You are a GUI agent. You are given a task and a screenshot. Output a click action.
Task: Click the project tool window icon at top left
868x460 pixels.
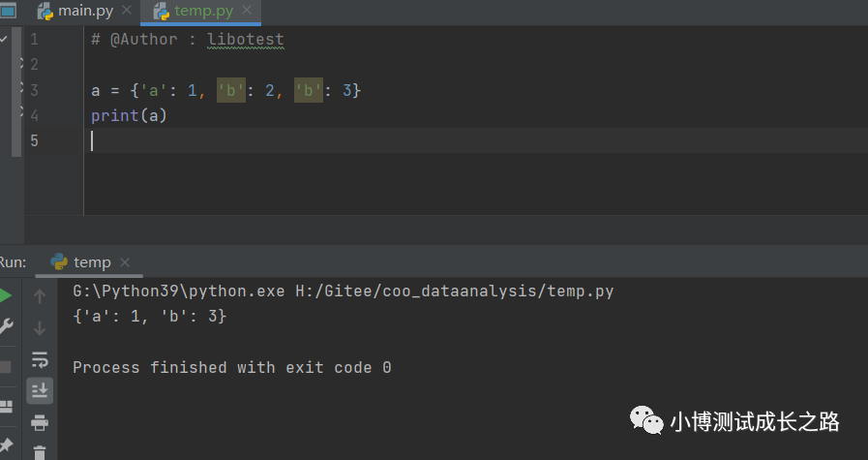(8, 10)
